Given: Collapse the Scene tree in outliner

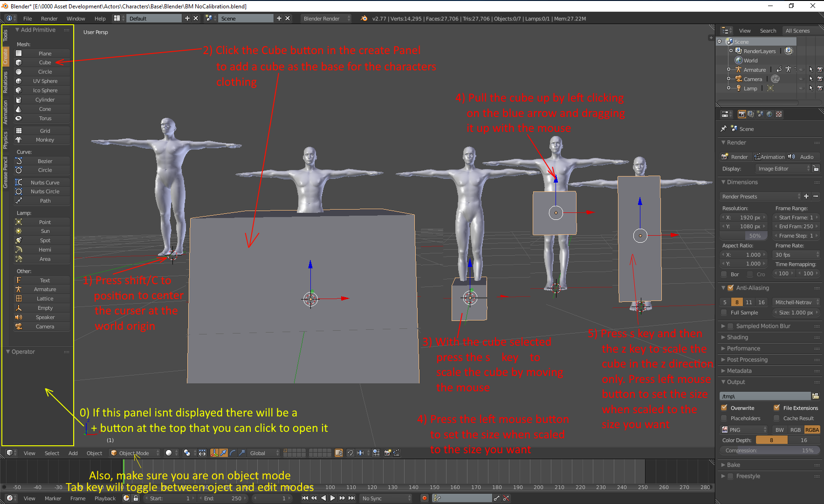Looking at the screenshot, I should [720, 42].
